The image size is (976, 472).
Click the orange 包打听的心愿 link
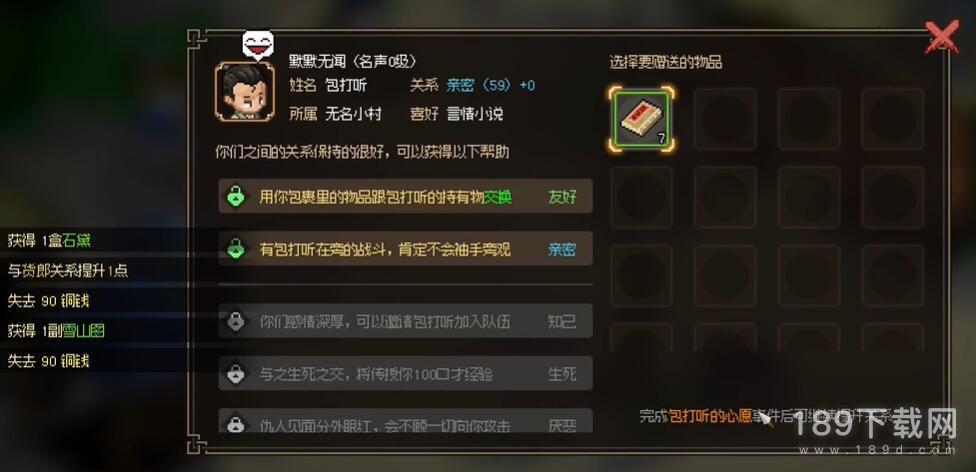click(710, 416)
